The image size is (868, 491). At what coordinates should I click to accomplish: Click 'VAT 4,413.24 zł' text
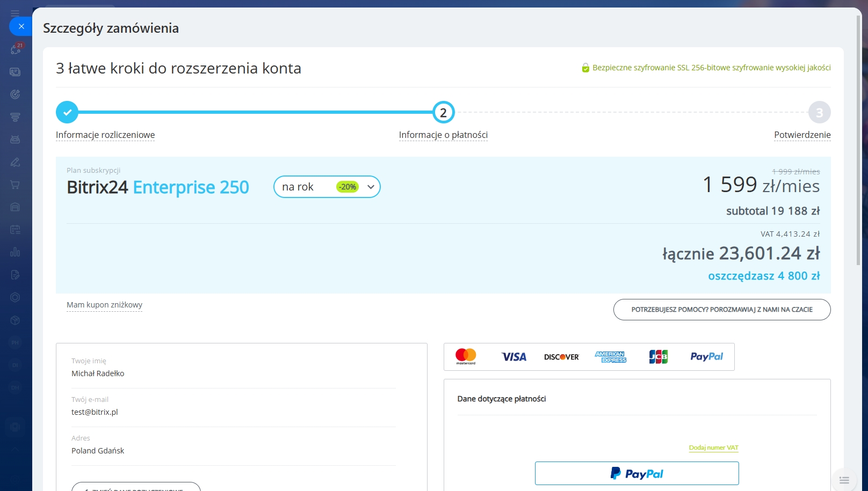[790, 234]
